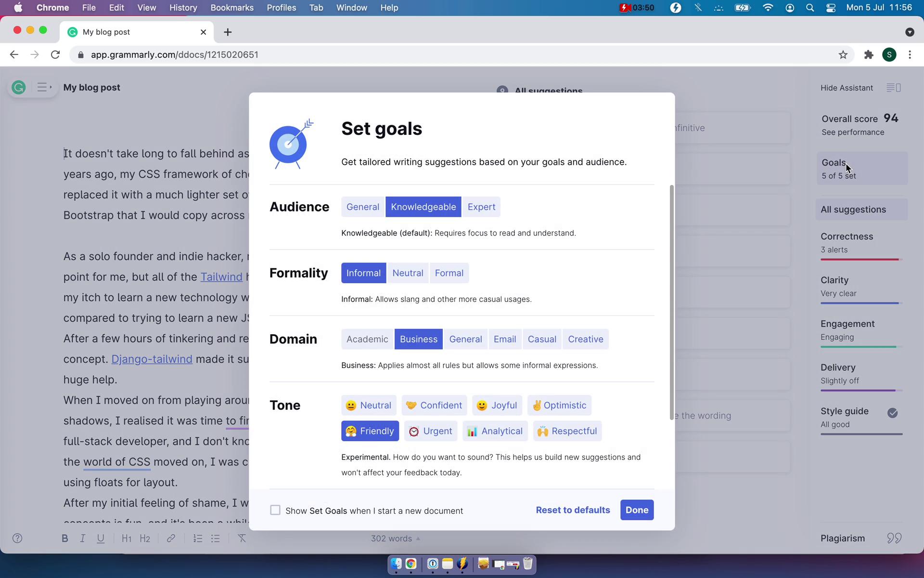
Task: Choose General domain option
Action: pyautogui.click(x=465, y=339)
